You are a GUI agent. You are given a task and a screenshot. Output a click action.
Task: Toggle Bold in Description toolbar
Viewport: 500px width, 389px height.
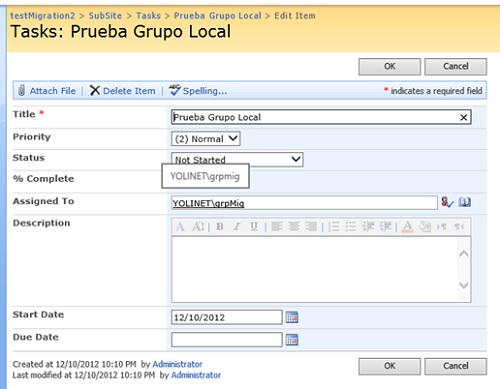pyautogui.click(x=220, y=227)
